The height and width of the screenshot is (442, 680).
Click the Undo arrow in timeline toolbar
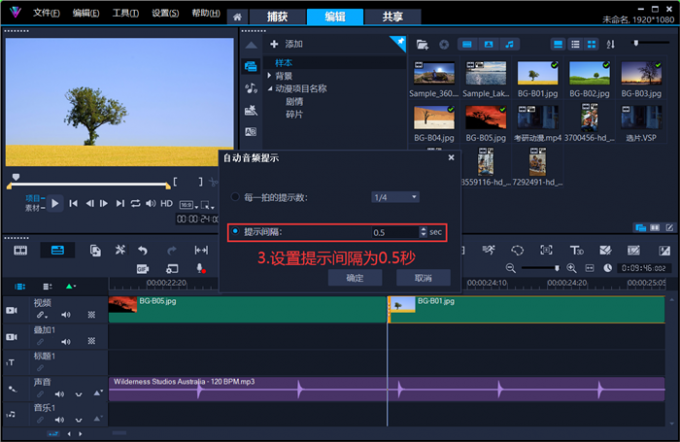point(143,250)
